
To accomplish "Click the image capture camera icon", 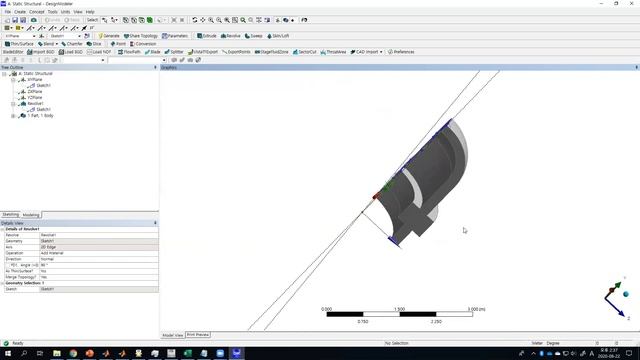I will pos(34,20).
